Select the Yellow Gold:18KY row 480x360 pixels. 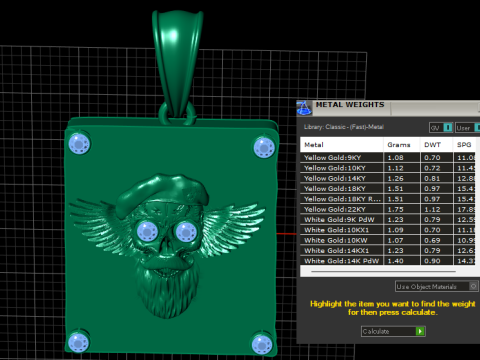pos(388,189)
